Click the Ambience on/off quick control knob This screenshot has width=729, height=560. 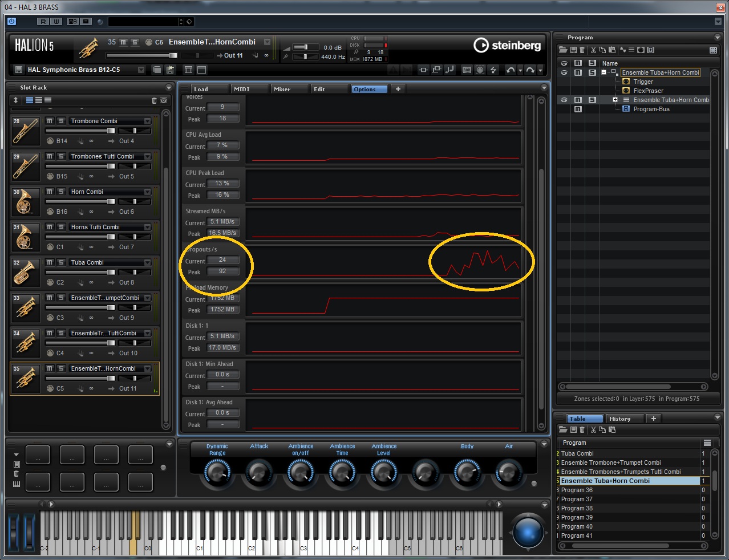pos(300,472)
